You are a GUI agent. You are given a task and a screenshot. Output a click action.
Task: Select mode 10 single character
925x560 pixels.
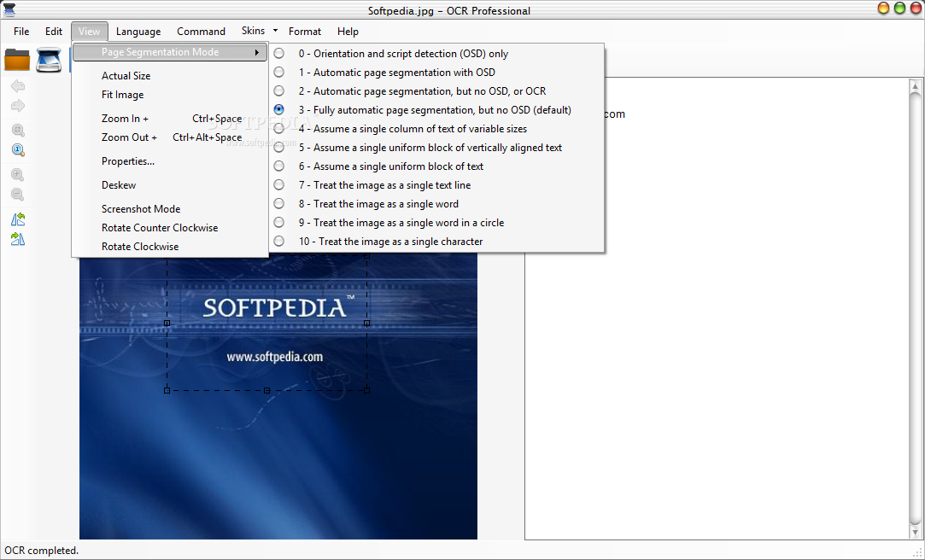point(437,242)
